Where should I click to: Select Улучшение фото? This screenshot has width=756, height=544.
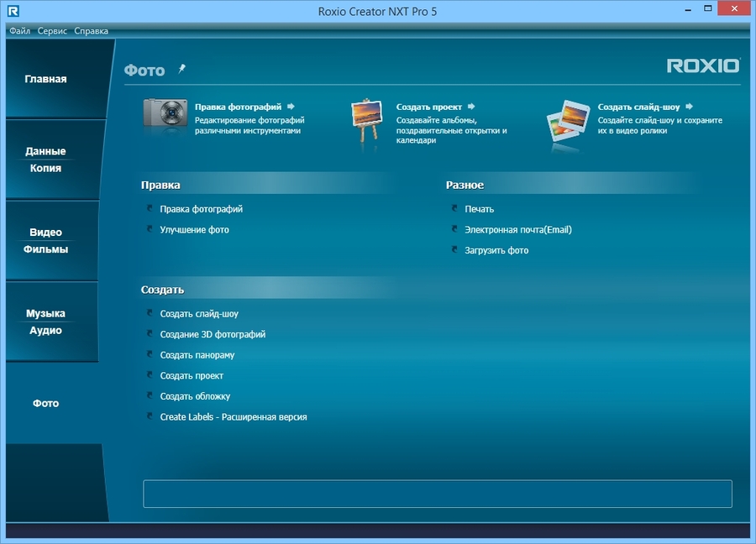click(x=194, y=229)
